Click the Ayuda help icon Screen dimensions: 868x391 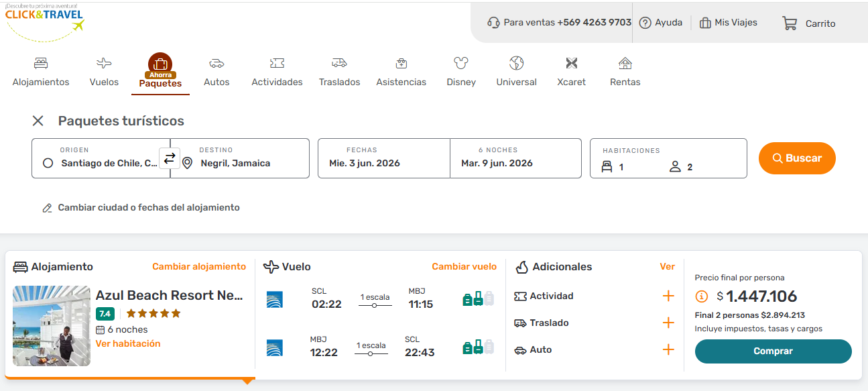[x=645, y=23]
